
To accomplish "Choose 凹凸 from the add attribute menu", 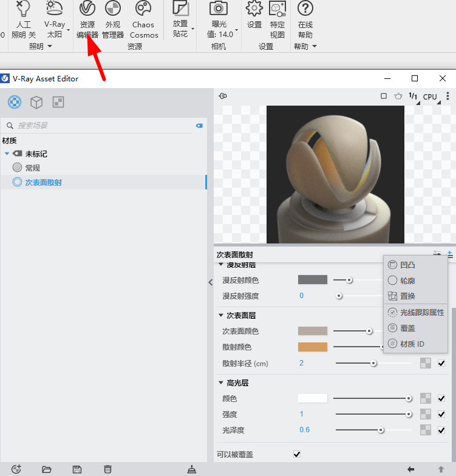I will coord(415,265).
